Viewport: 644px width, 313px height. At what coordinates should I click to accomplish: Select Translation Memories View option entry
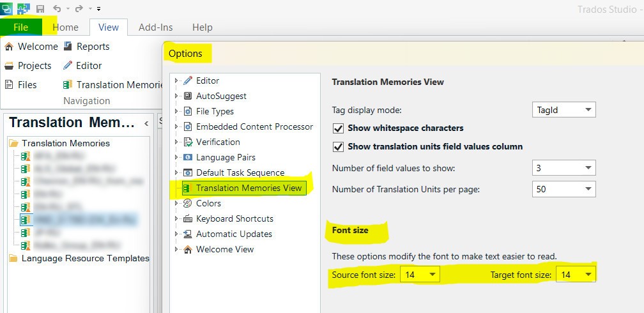249,188
